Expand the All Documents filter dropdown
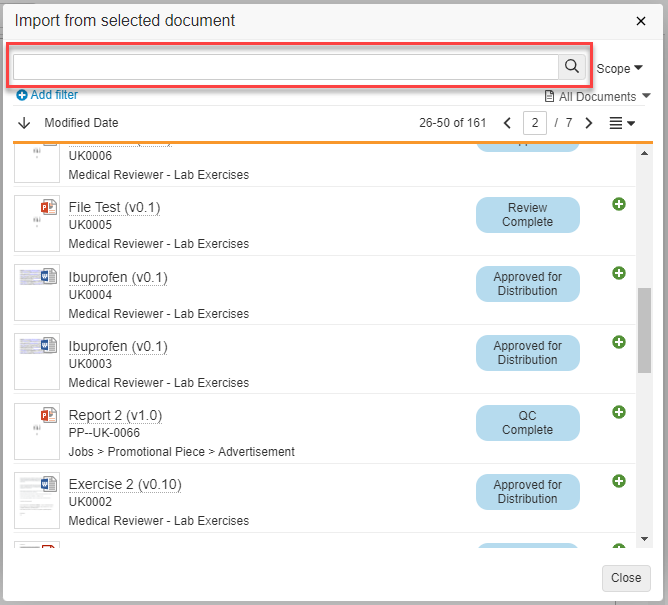Screen dimensions: 668x605 598,96
